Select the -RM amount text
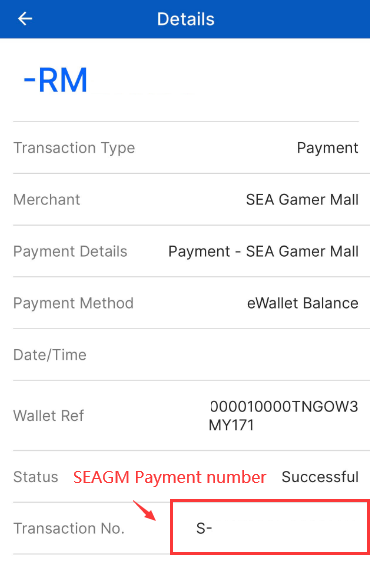The height and width of the screenshot is (571, 370). pyautogui.click(x=56, y=80)
